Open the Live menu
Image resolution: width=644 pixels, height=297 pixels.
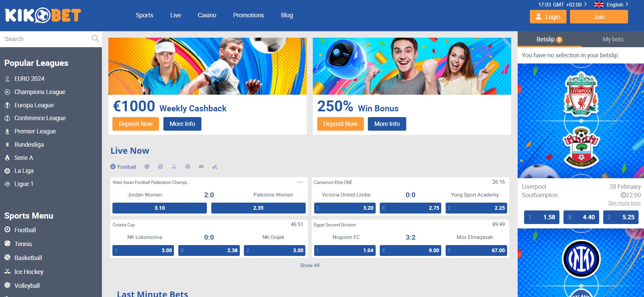point(176,15)
